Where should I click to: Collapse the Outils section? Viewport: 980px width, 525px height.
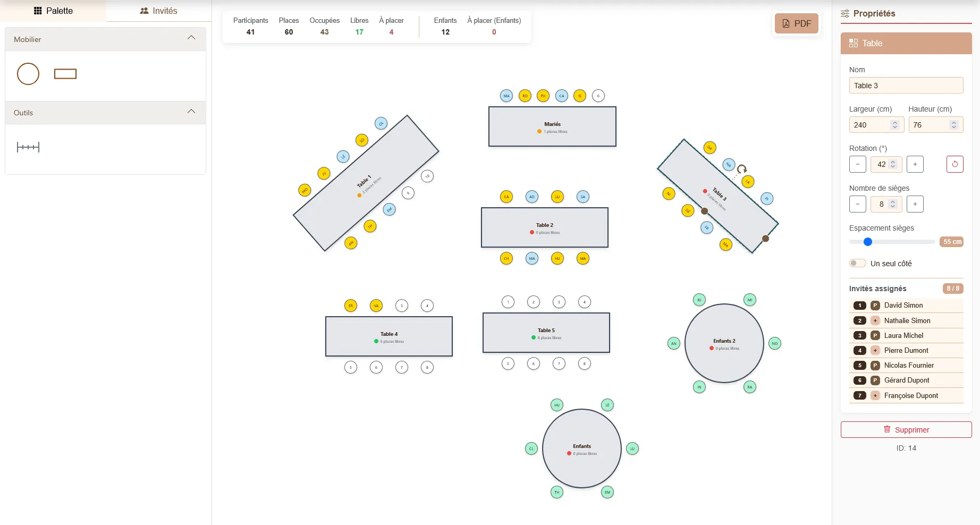tap(191, 111)
